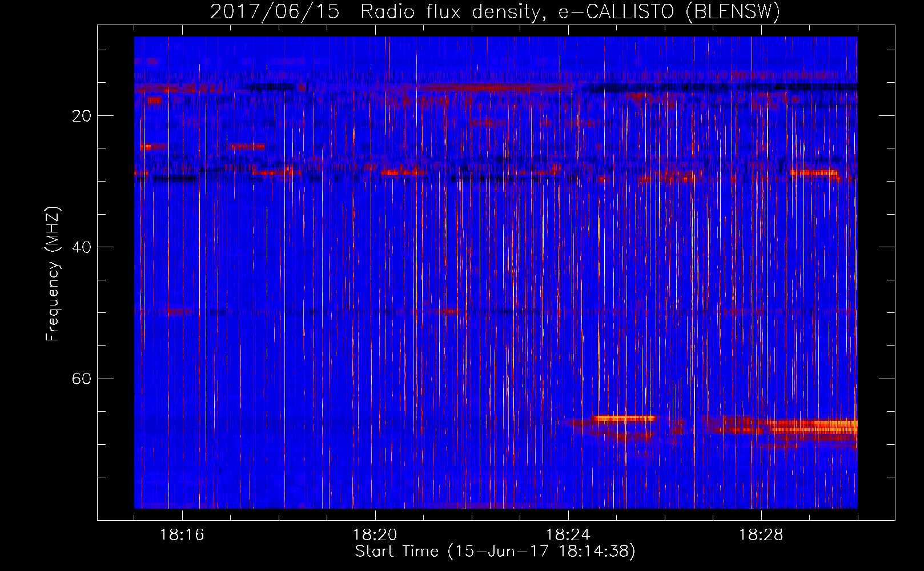Select the 18:24 time tick label
Viewport: 924px width, 571px height.
tap(568, 535)
